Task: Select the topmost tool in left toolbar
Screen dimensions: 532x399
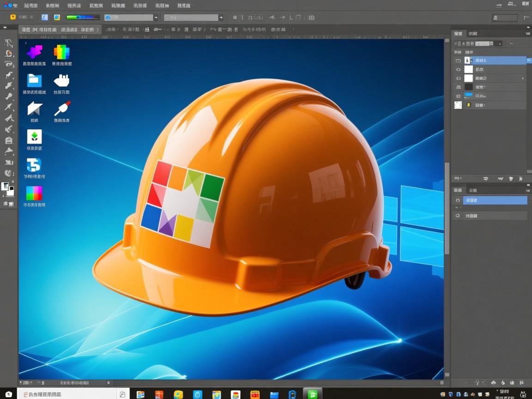Action: pyautogui.click(x=9, y=43)
